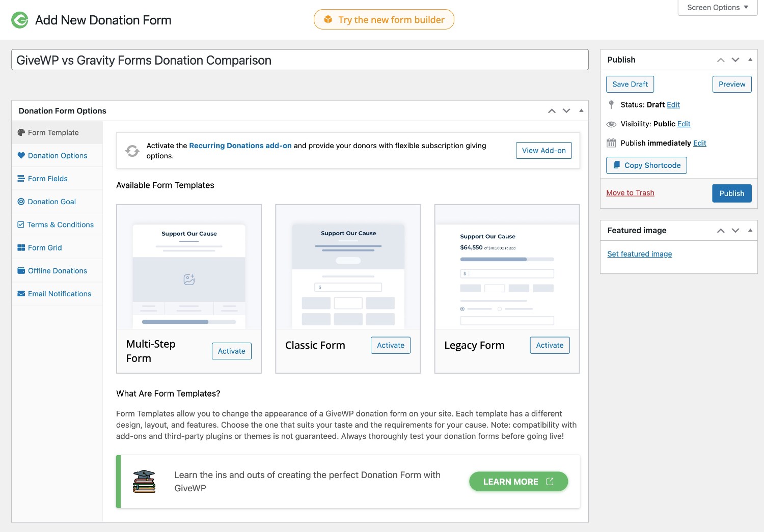Move the Featured image panel down
The height and width of the screenshot is (532, 764).
[x=735, y=230]
